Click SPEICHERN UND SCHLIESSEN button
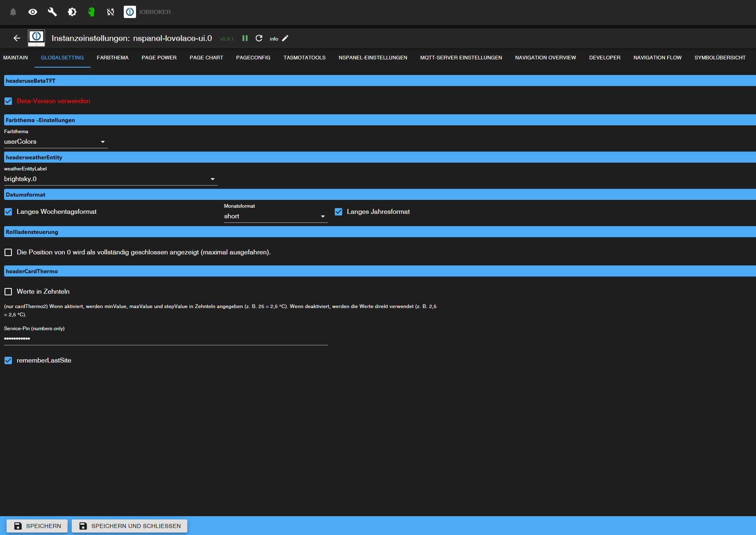This screenshot has height=535, width=756. (129, 526)
